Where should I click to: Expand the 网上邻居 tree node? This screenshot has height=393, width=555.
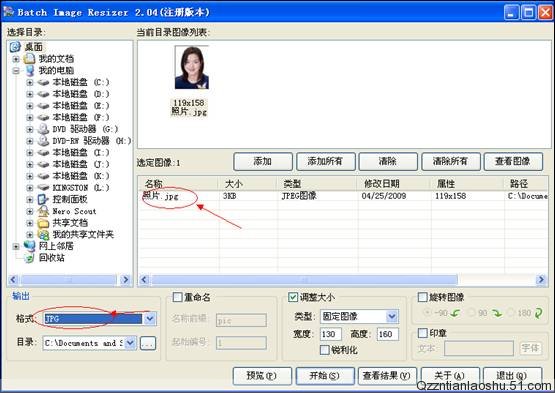(x=16, y=246)
